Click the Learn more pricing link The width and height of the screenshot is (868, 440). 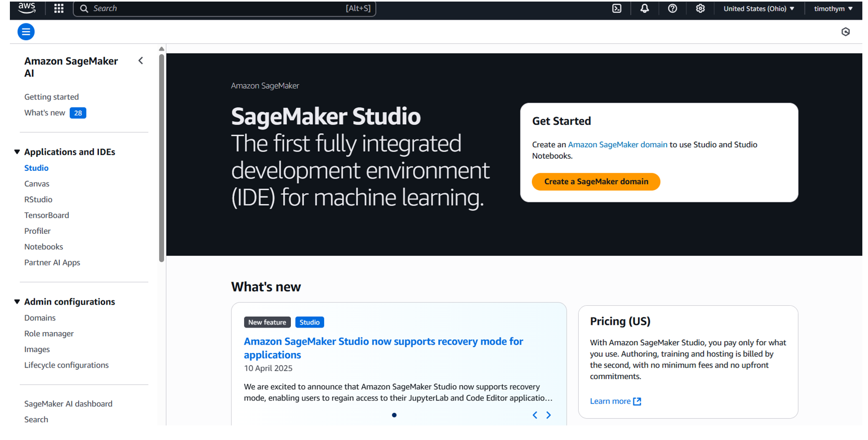(x=610, y=401)
